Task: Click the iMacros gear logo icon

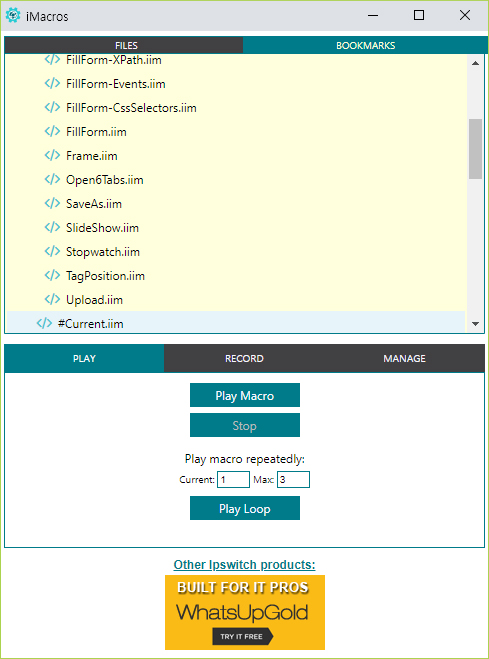Action: 13,16
